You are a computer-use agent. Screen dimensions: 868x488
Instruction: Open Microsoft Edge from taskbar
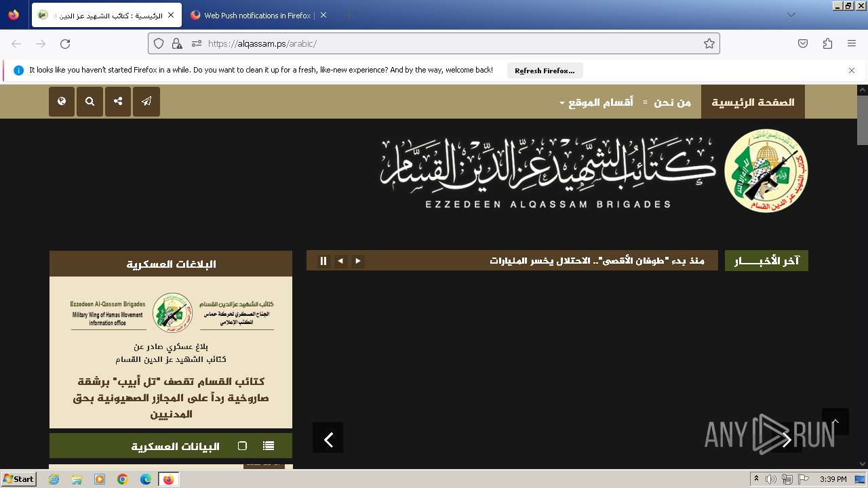[146, 479]
